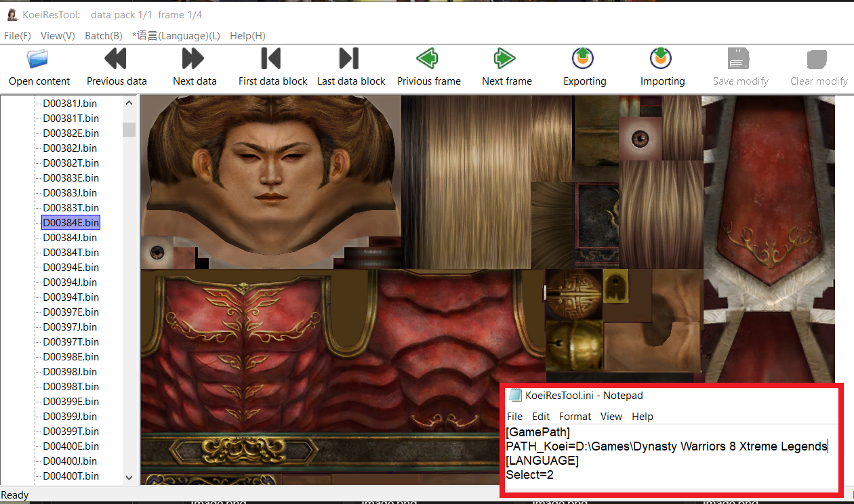Open Notepad's View menu
The width and height of the screenshot is (854, 504).
point(611,416)
